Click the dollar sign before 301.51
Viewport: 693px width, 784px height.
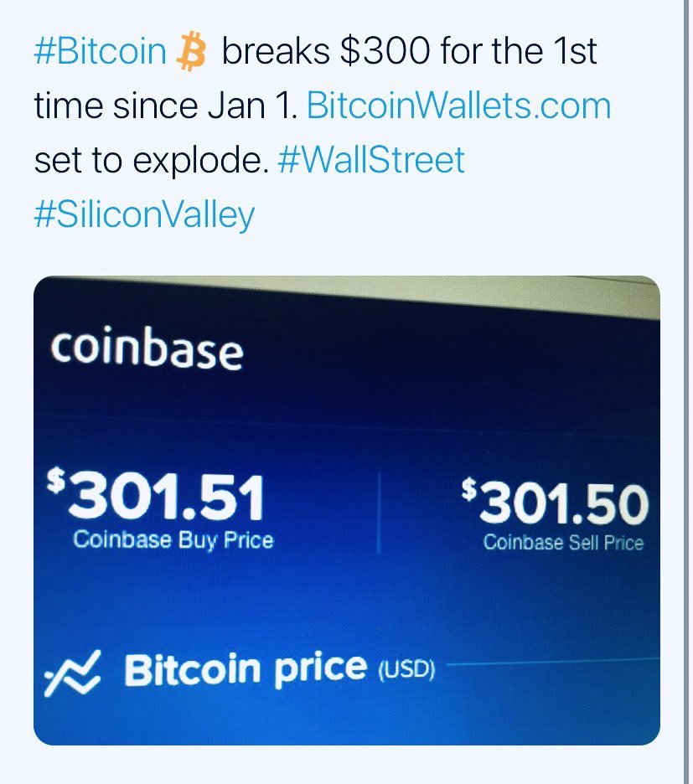pos(57,481)
